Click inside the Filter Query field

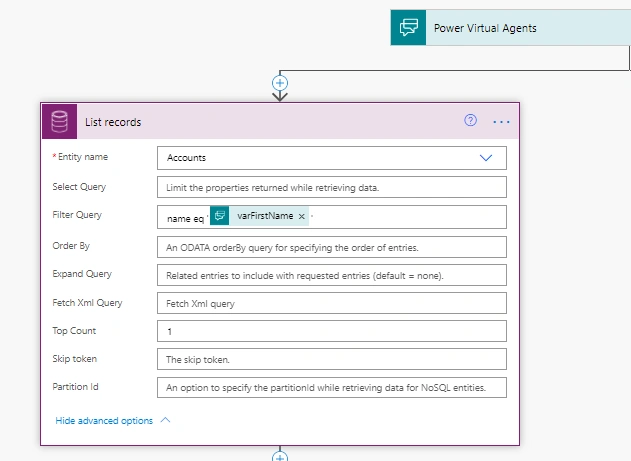point(332,217)
